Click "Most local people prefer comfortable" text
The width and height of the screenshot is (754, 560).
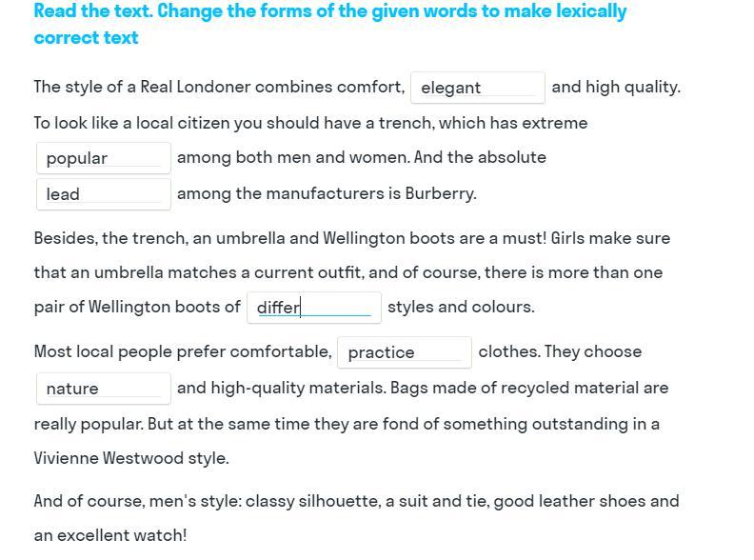point(183,351)
